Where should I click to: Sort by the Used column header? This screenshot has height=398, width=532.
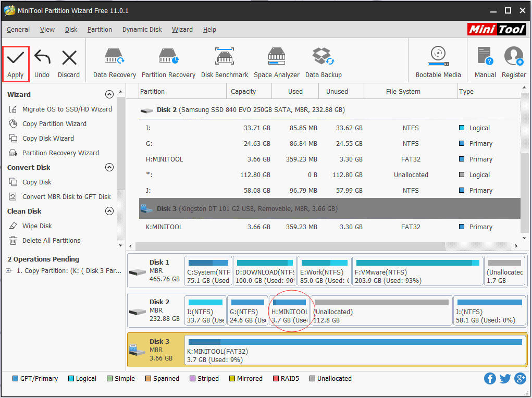tap(295, 92)
